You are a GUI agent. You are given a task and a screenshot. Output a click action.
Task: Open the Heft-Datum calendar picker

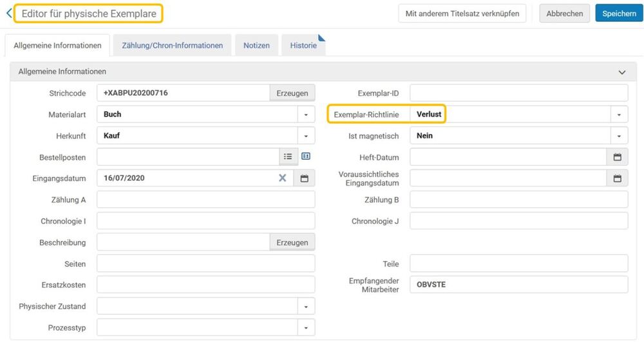618,157
